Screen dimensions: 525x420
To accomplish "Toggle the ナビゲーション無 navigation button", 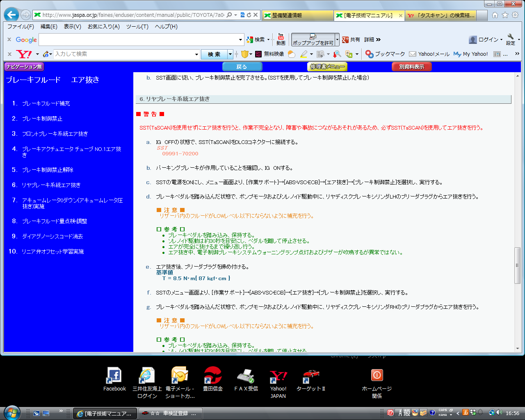I will coord(24,66).
